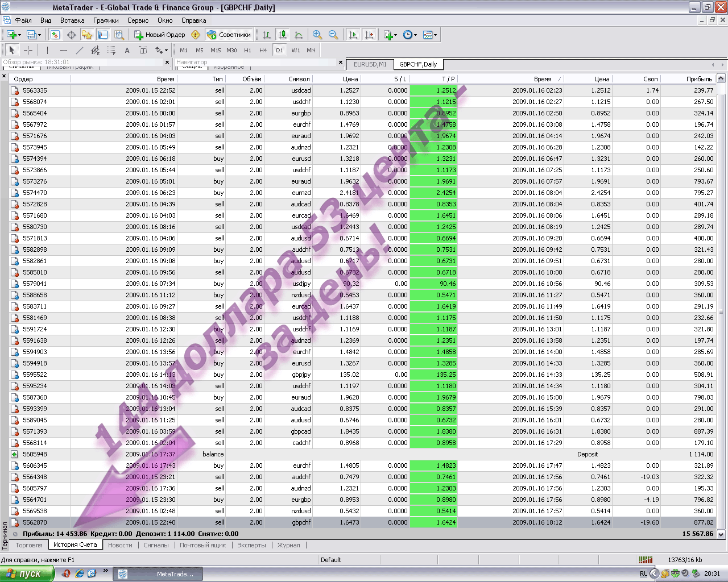Toggle the Data Window crosshair icon

coord(71,35)
